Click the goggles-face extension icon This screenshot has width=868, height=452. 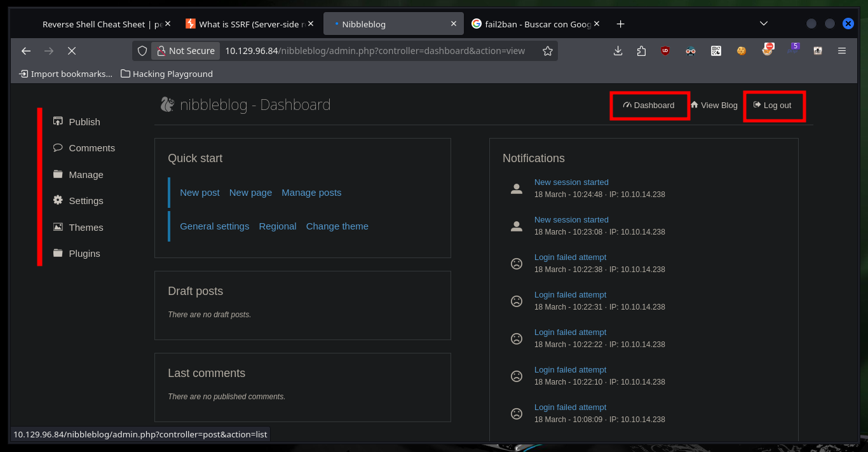691,51
